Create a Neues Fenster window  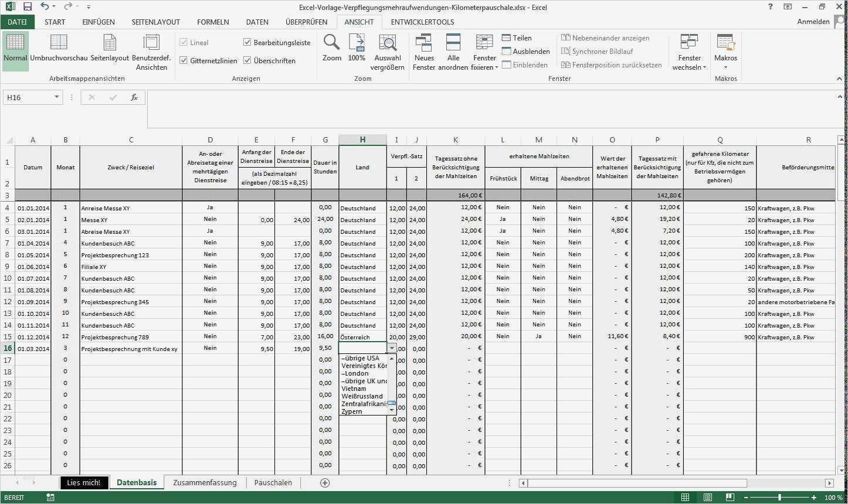pyautogui.click(x=424, y=50)
